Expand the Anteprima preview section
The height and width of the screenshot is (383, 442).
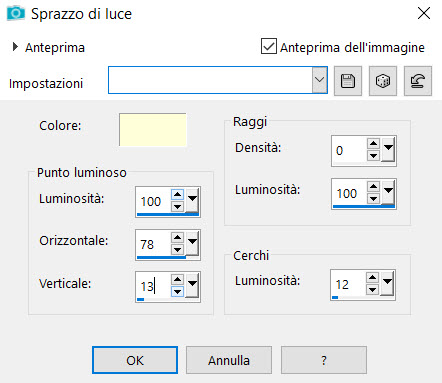point(15,47)
